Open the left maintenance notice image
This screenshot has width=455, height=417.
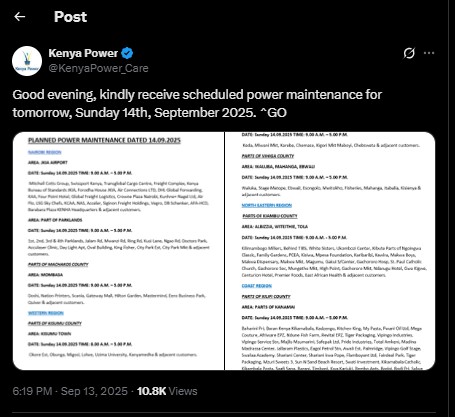click(118, 251)
